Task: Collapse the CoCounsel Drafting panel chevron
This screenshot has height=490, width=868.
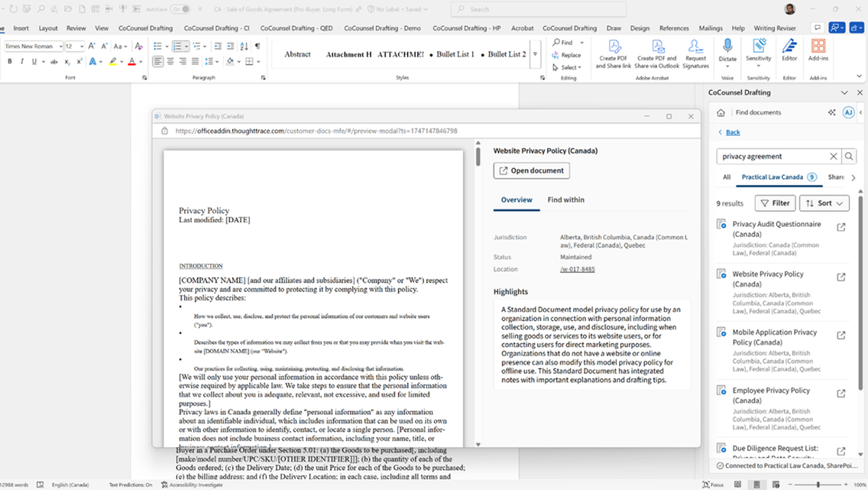Action: pos(844,93)
